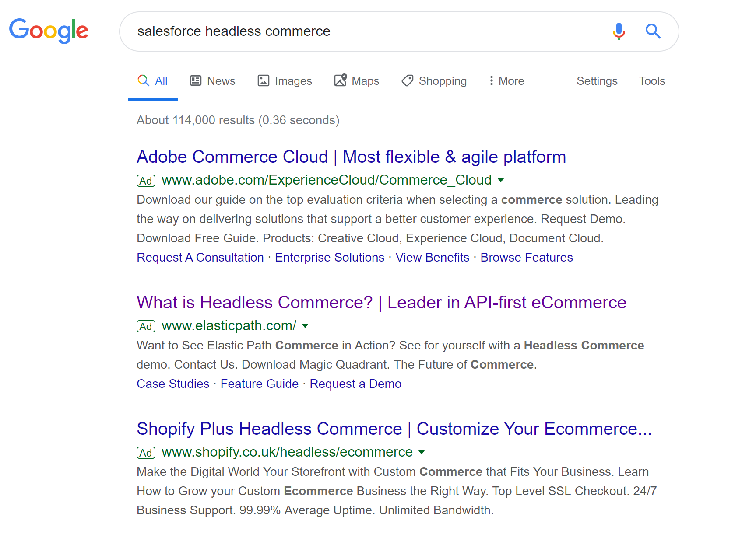Open What is Headless Commerce ad headline
Screen dimensions: 756x534
pyautogui.click(x=382, y=302)
